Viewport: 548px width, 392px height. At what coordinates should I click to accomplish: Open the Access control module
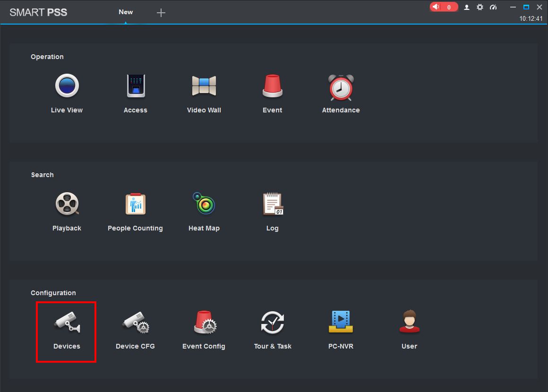136,94
